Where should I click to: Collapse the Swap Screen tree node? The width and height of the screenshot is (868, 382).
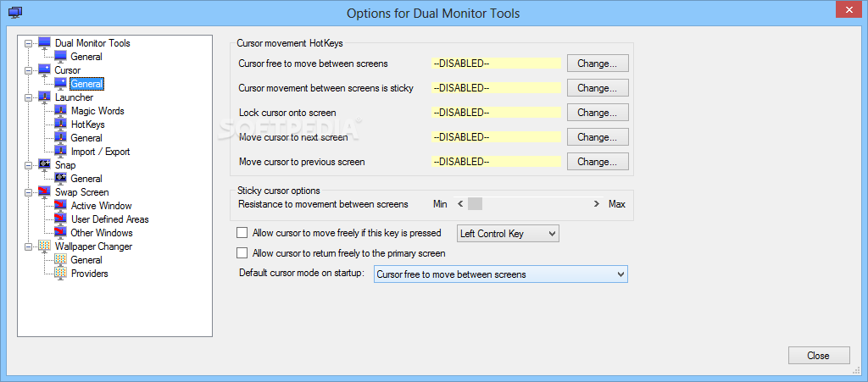28,191
